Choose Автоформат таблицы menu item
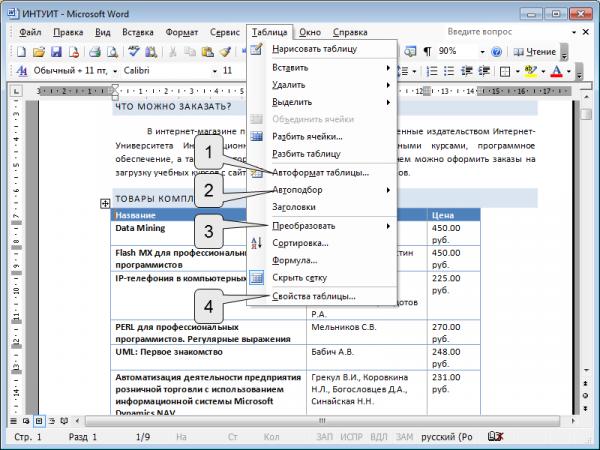Image resolution: width=600 pixels, height=450 pixels. pyautogui.click(x=321, y=173)
